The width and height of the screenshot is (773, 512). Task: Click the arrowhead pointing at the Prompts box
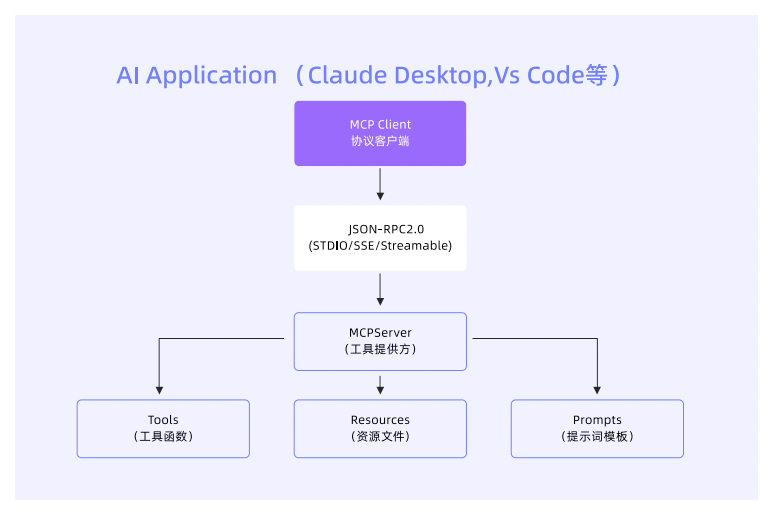pos(598,389)
